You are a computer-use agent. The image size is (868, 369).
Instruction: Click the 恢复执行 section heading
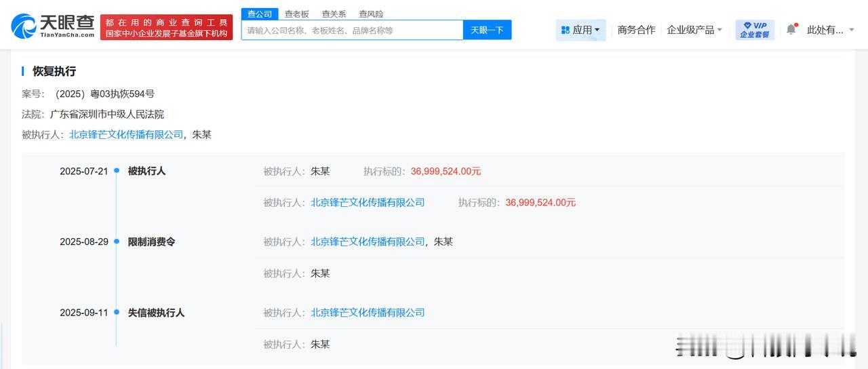(x=54, y=71)
